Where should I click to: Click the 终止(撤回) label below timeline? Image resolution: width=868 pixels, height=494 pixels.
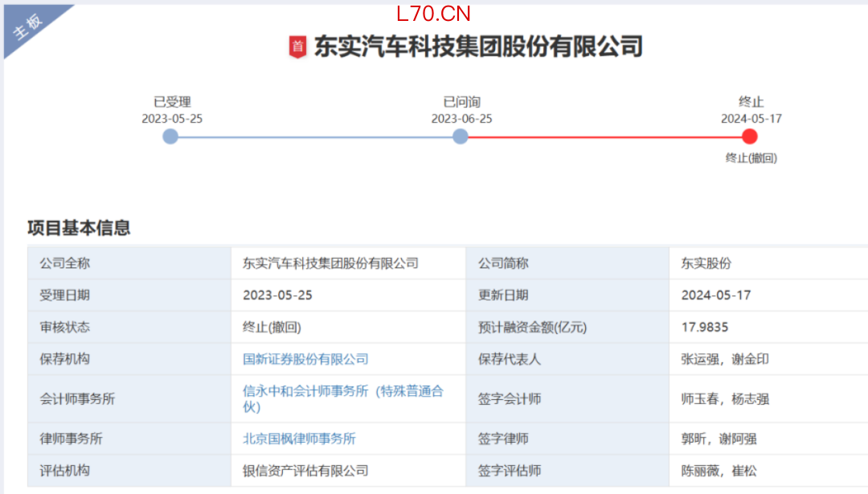pyautogui.click(x=751, y=158)
